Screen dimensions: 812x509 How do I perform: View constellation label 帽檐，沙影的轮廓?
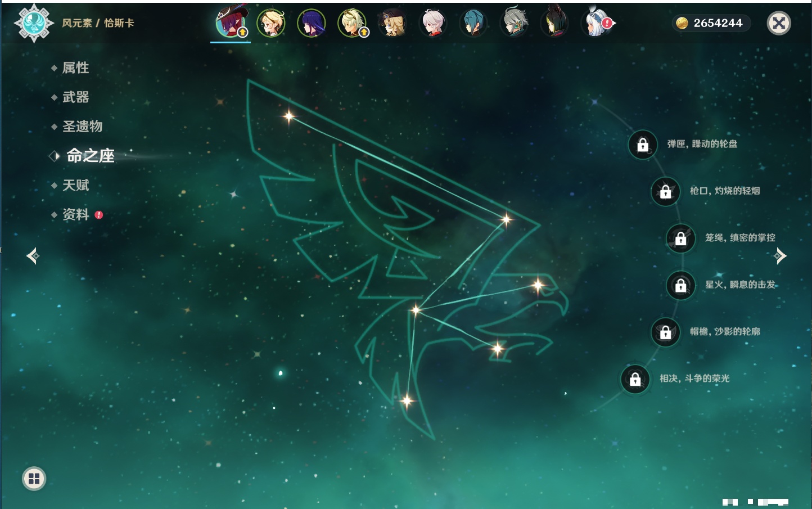(725, 331)
